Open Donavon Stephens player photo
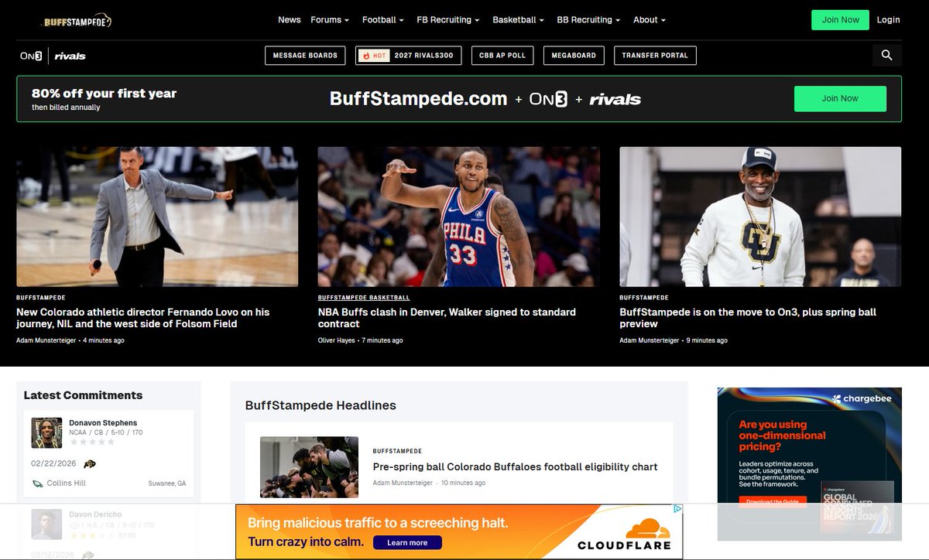The image size is (929, 560). click(x=46, y=433)
